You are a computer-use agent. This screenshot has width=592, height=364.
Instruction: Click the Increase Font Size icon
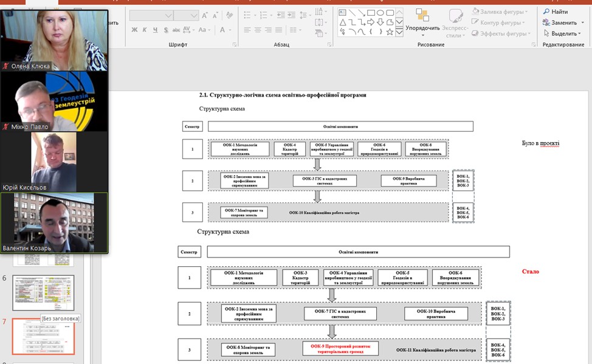205,15
